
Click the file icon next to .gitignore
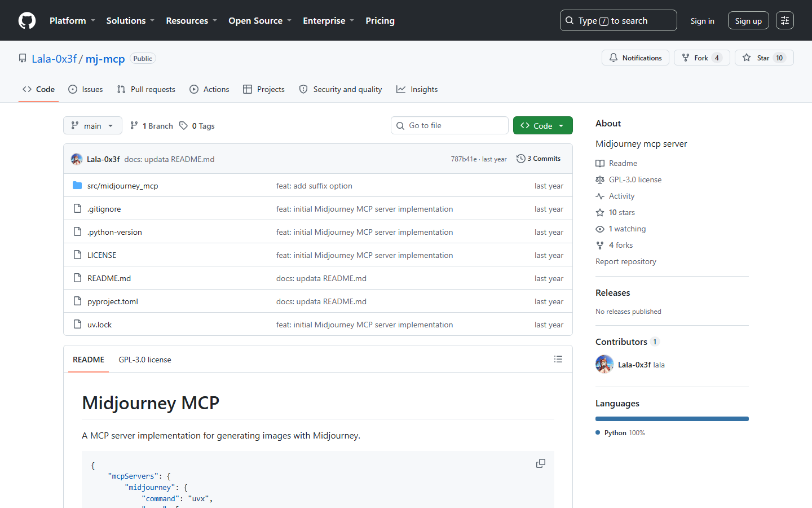coord(78,208)
